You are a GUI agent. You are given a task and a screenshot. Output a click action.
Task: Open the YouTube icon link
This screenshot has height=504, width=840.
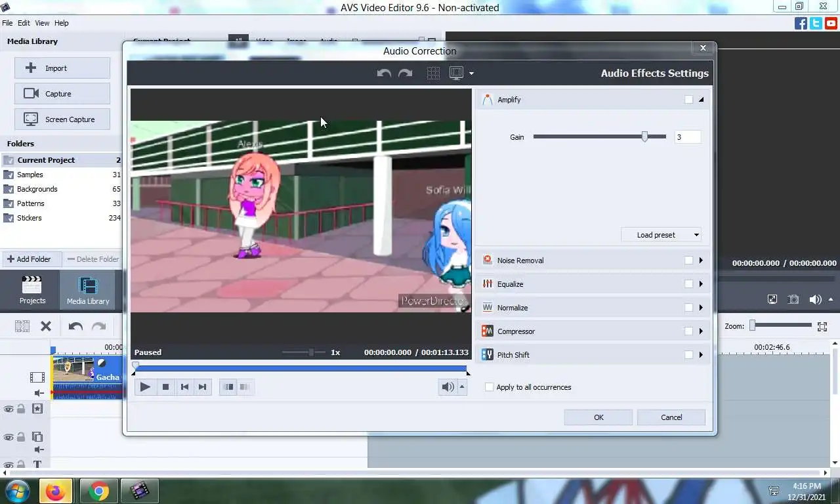831,24
